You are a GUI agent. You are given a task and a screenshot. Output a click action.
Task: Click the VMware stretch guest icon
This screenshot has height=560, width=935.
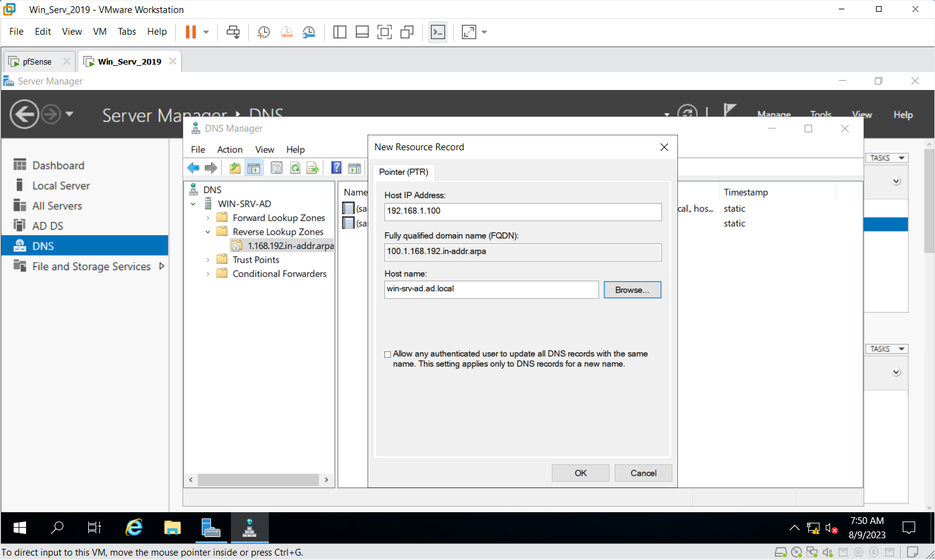click(x=469, y=32)
